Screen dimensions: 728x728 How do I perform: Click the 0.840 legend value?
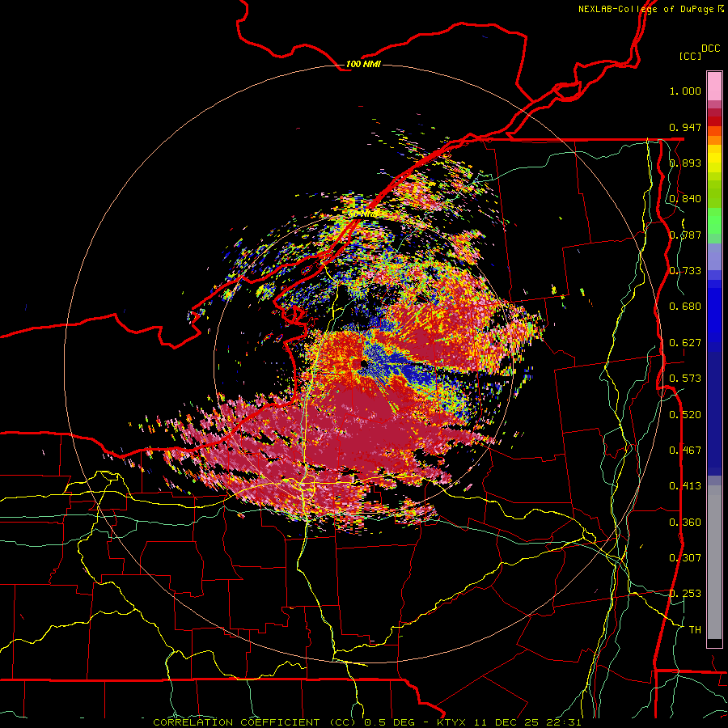coord(685,199)
